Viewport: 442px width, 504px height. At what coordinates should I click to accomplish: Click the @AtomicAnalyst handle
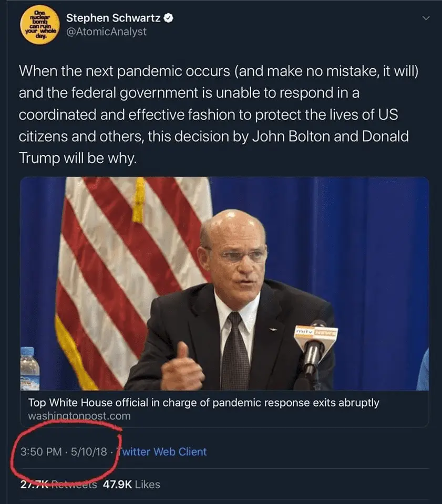point(106,31)
